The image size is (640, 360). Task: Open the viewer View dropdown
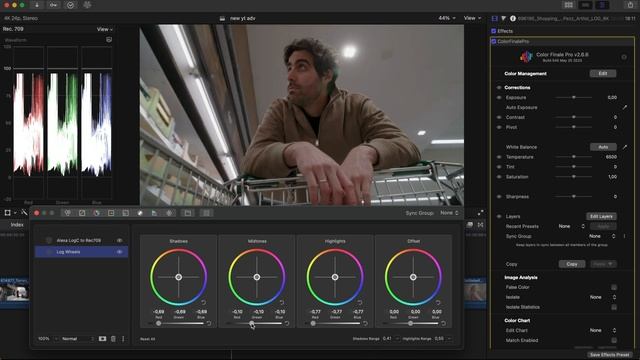472,18
